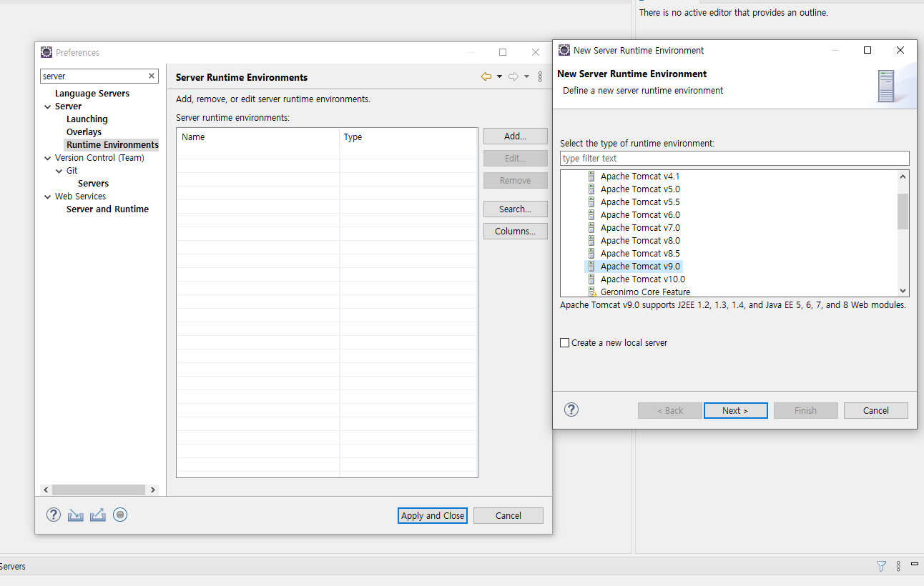Image resolution: width=924 pixels, height=586 pixels.
Task: Click the runtime list vertical scrollbar thumb
Action: (x=903, y=212)
